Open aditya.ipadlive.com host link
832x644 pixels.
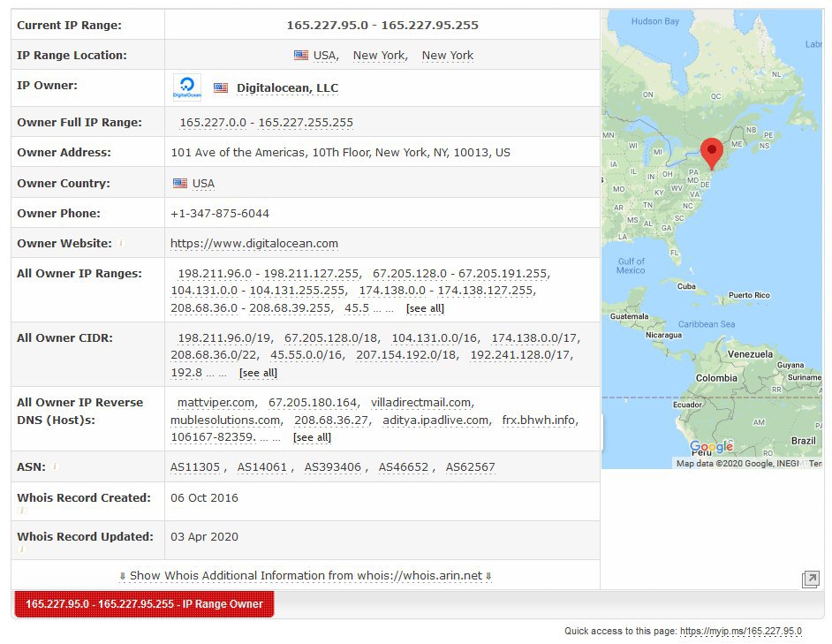click(x=437, y=420)
